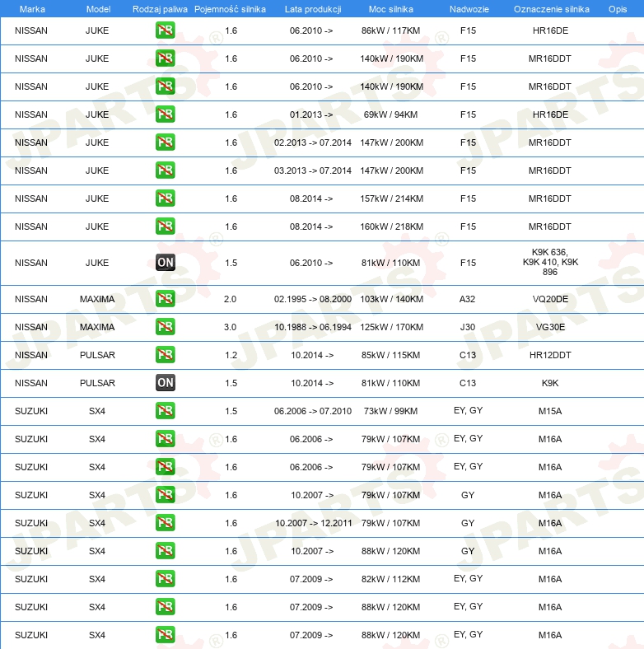The width and height of the screenshot is (644, 649).
Task: Click the 10.1988 -> 06.1994 production years cell
Action: pos(312,328)
